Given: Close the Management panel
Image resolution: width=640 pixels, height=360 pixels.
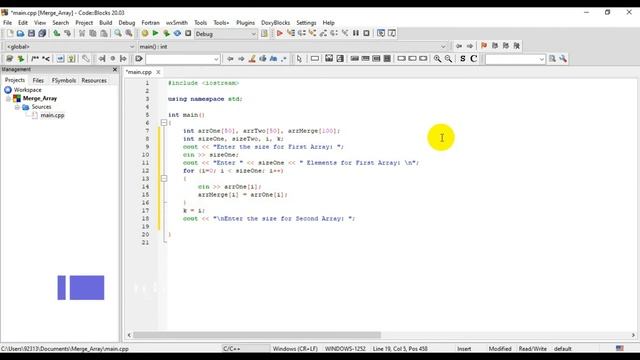Looking at the screenshot, I should point(115,69).
